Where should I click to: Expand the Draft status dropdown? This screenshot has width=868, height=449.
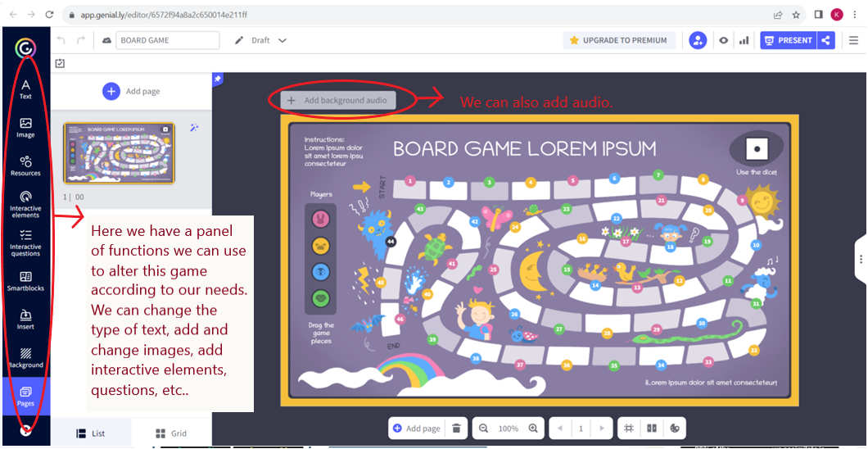point(283,40)
